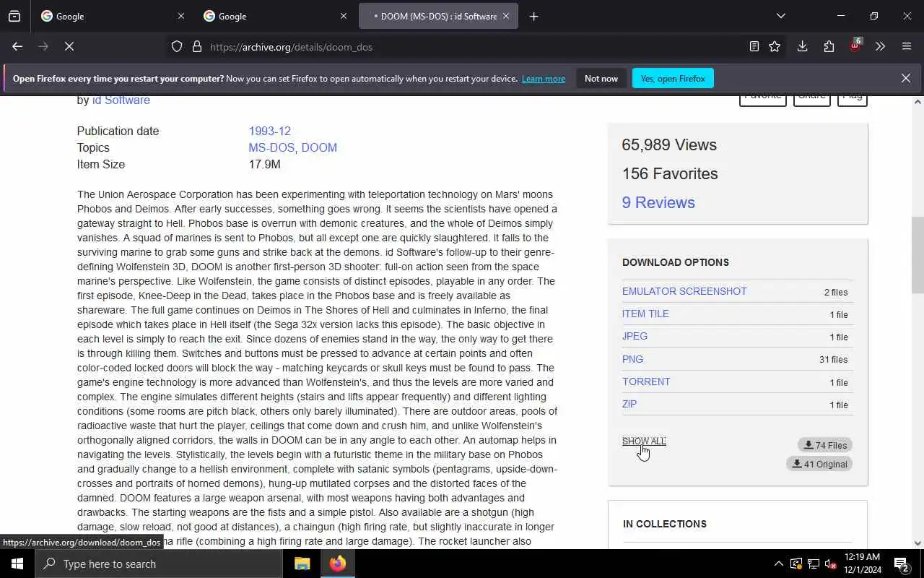This screenshot has width=924, height=578.
Task: List all tabs dropdown
Action: [780, 16]
